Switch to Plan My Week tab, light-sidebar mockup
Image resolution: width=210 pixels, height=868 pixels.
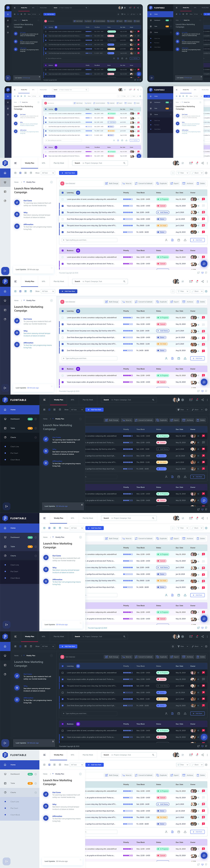coord(88,755)
